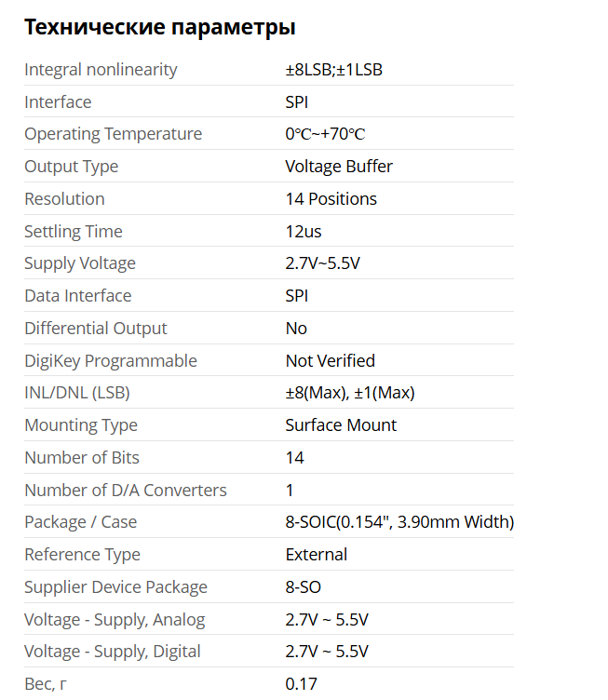The image size is (608, 700).
Task: Click the "External" reference type value
Action: (x=317, y=555)
